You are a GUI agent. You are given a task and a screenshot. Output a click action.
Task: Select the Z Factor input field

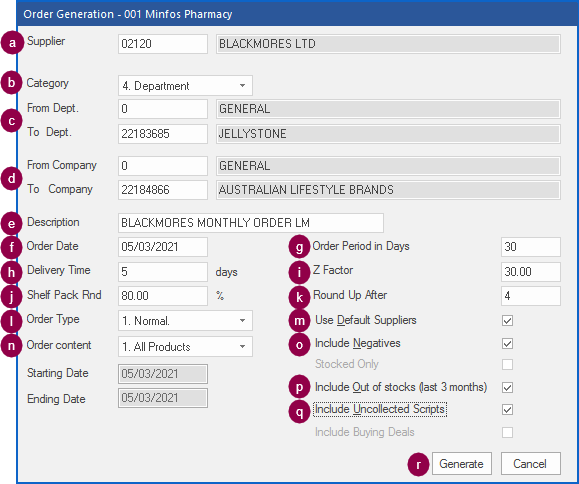531,272
